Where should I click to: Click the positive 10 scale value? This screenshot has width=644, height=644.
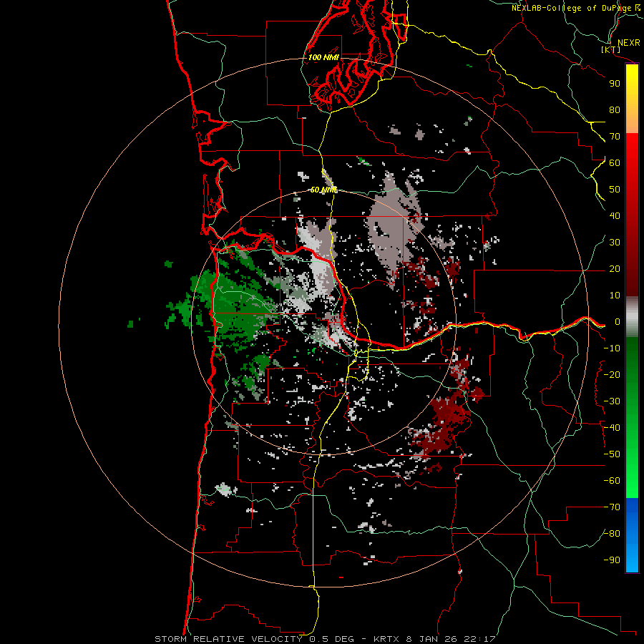point(615,296)
